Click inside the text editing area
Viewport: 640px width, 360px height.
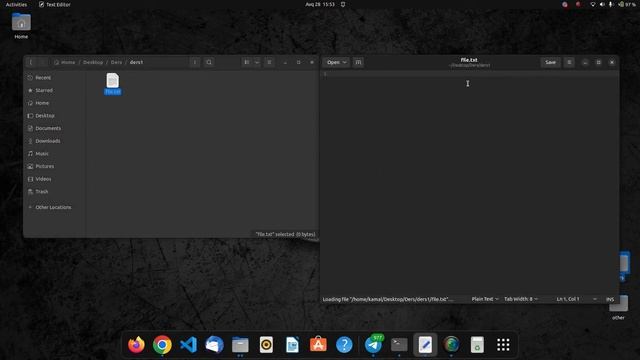tap(469, 184)
